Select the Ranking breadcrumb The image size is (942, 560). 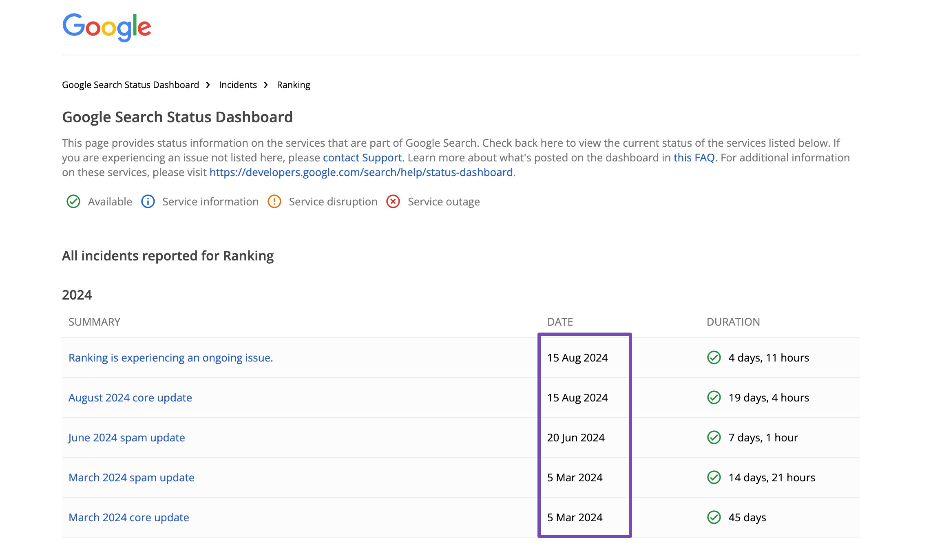point(294,85)
